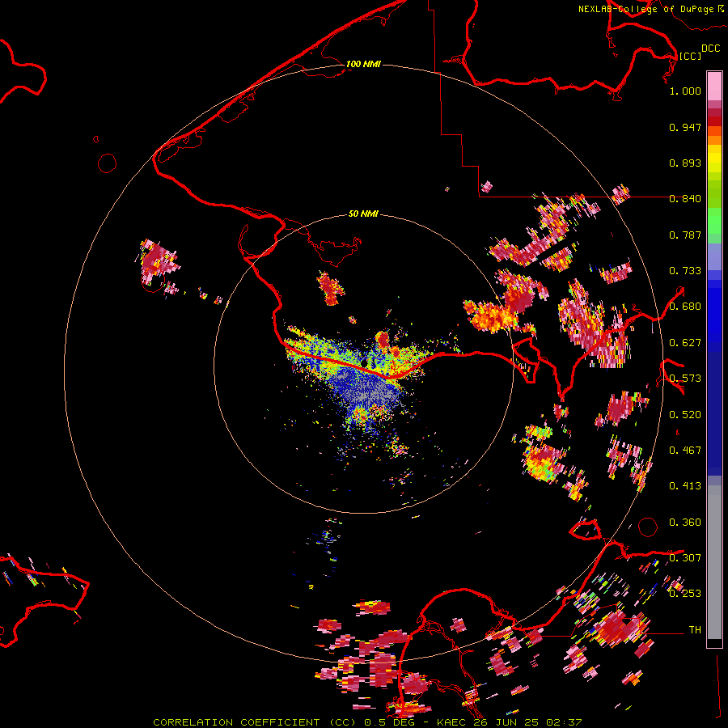Click the bright green color bar segment

pyautogui.click(x=714, y=221)
